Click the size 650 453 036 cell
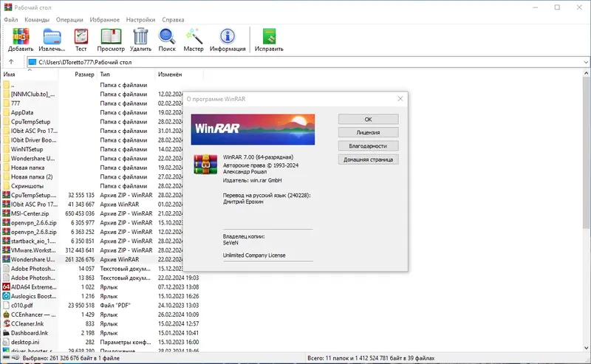Screen dimensions: 591x364 pos(80,213)
